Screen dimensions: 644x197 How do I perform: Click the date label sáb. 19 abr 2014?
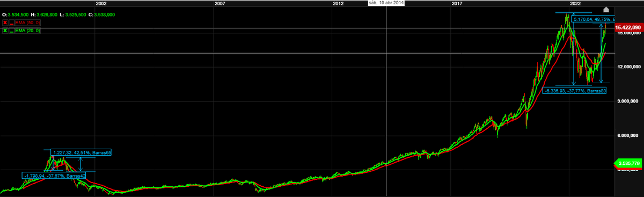pyautogui.click(x=387, y=3)
